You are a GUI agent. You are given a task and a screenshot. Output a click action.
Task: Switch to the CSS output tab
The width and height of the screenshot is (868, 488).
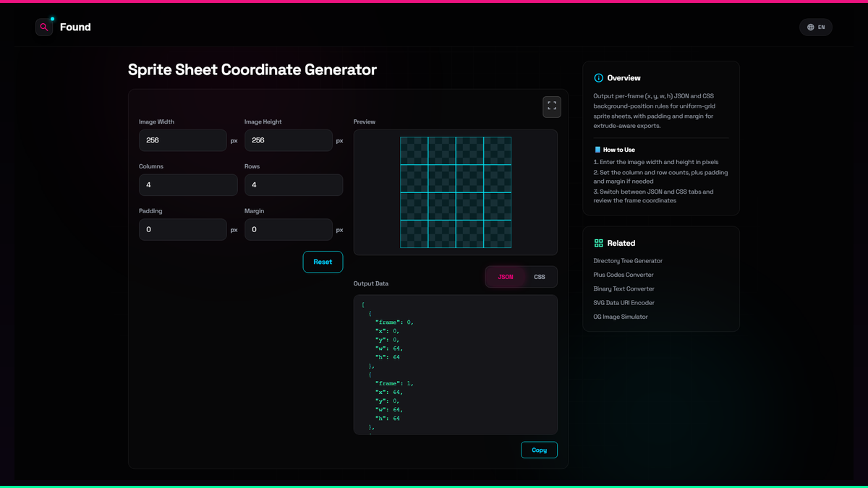(540, 277)
